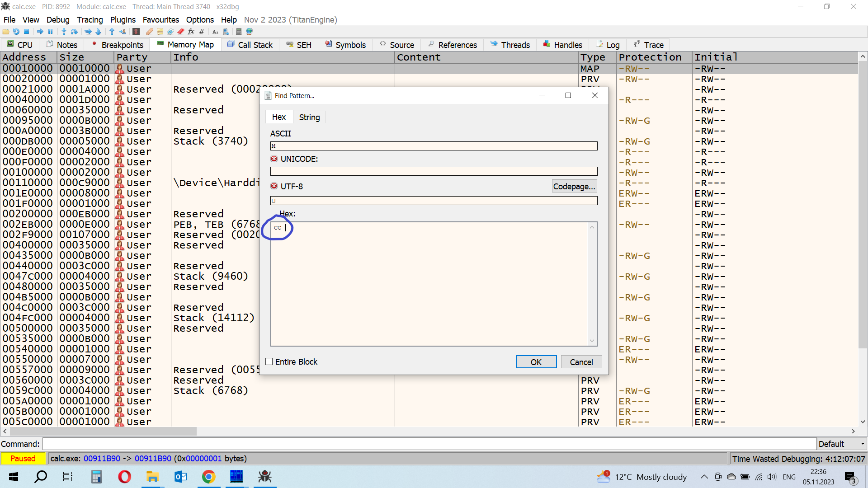Select the Hex tab in Find Pattern
This screenshot has width=868, height=488.
coord(278,117)
